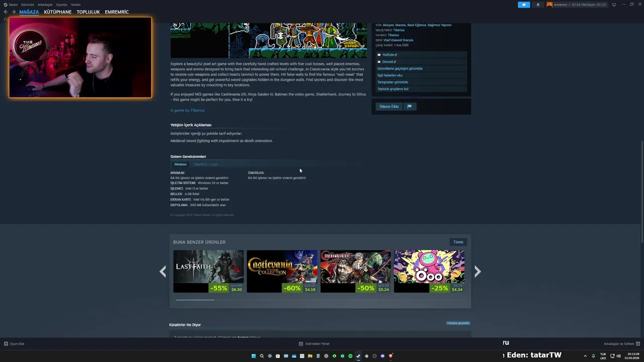Viewport: 644px width, 362px height.
Task: Click Güncelleme geçmişini görüntüle
Action: tap(422, 68)
